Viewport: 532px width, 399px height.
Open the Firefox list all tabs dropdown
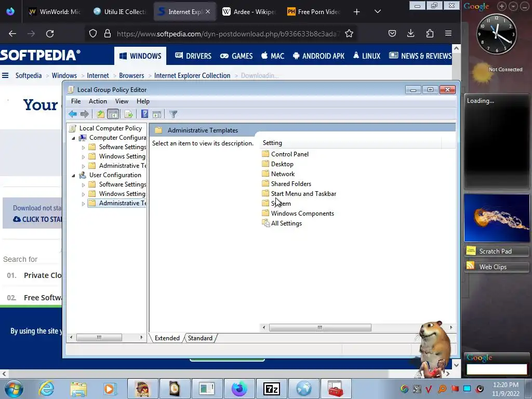click(x=378, y=11)
